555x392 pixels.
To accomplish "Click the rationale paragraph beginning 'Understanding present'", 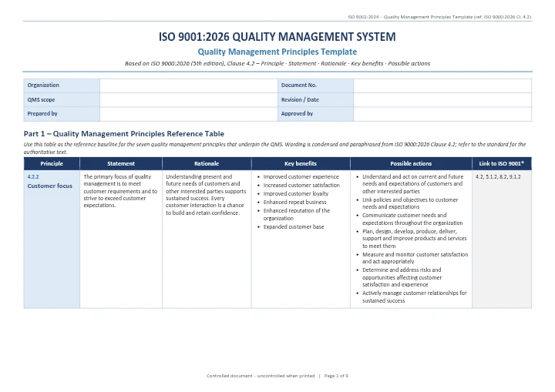I will tap(206, 195).
